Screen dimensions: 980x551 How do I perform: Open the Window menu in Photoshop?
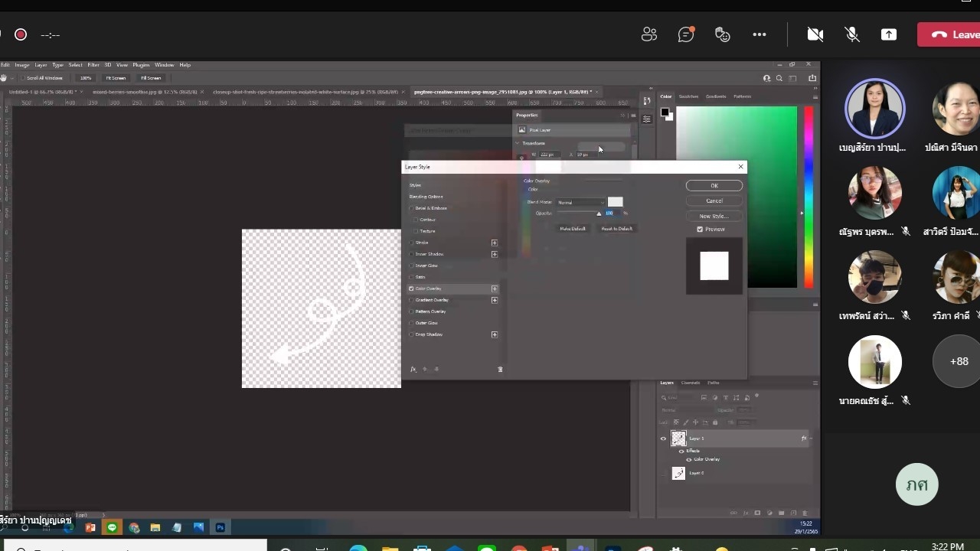point(164,65)
